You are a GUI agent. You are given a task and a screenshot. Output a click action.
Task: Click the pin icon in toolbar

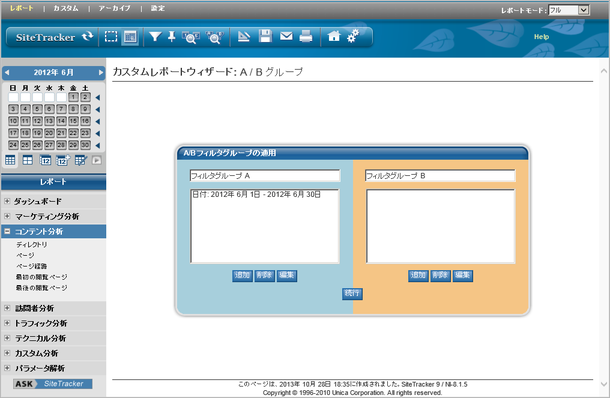click(172, 37)
